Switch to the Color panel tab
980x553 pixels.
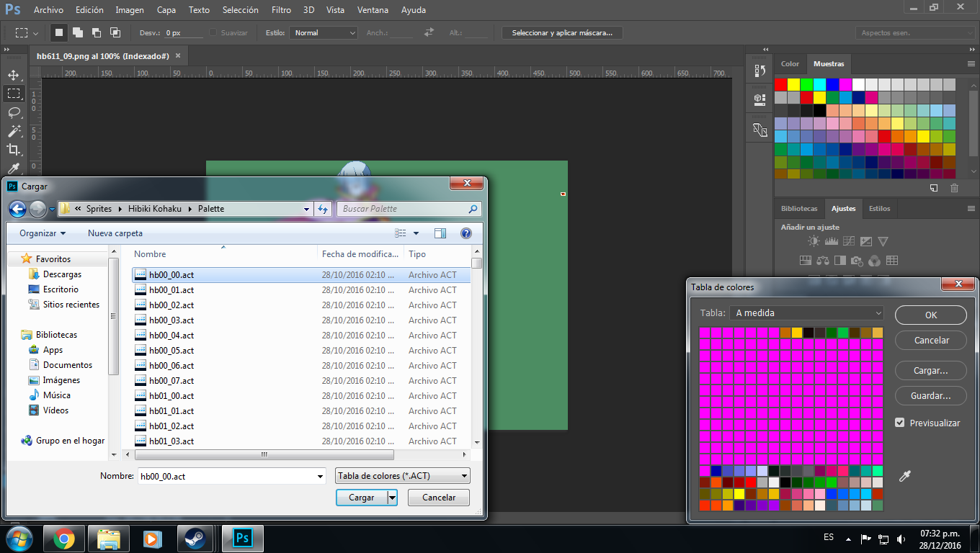tap(790, 64)
